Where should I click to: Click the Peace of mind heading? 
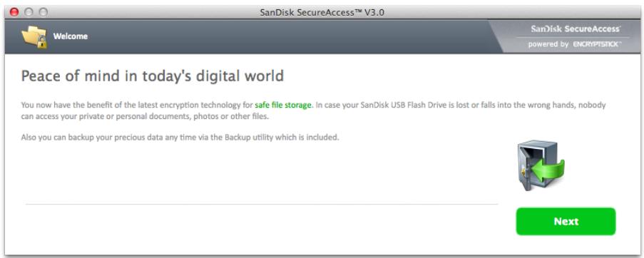click(x=153, y=76)
